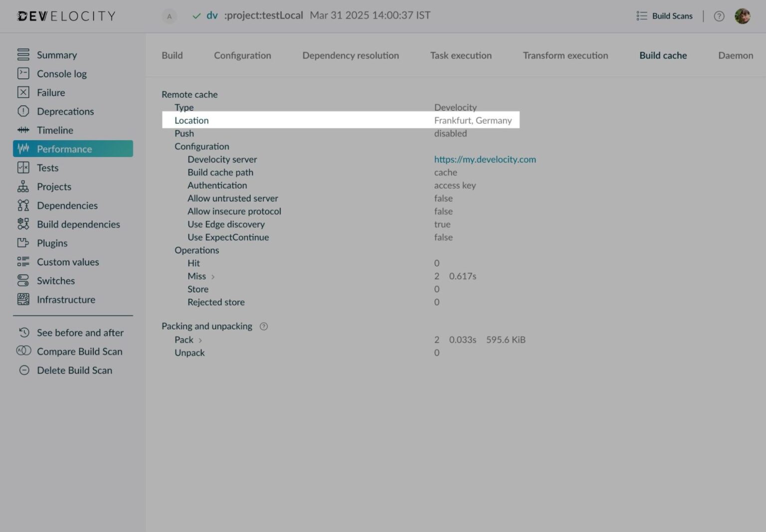Open the Plugins puzzle icon
The height and width of the screenshot is (532, 766).
23,243
